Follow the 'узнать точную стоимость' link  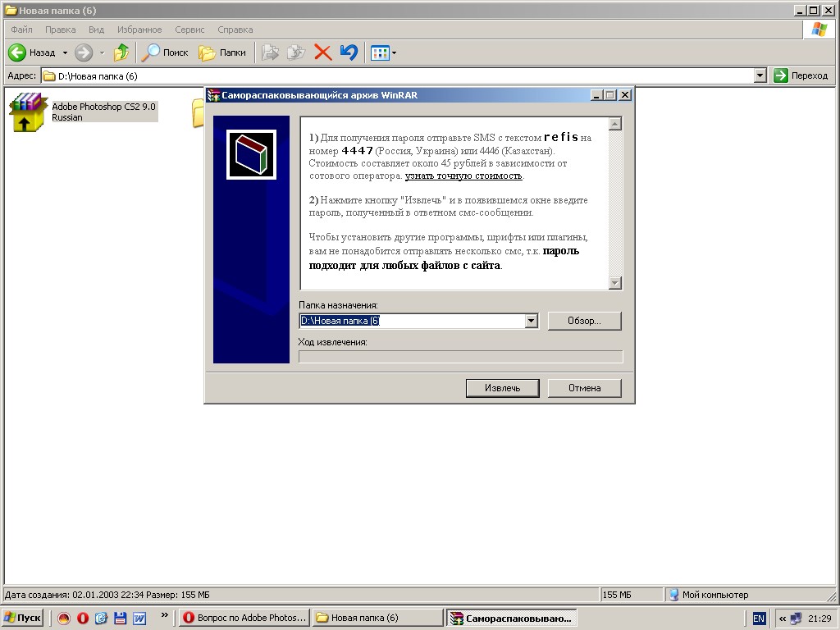[463, 176]
